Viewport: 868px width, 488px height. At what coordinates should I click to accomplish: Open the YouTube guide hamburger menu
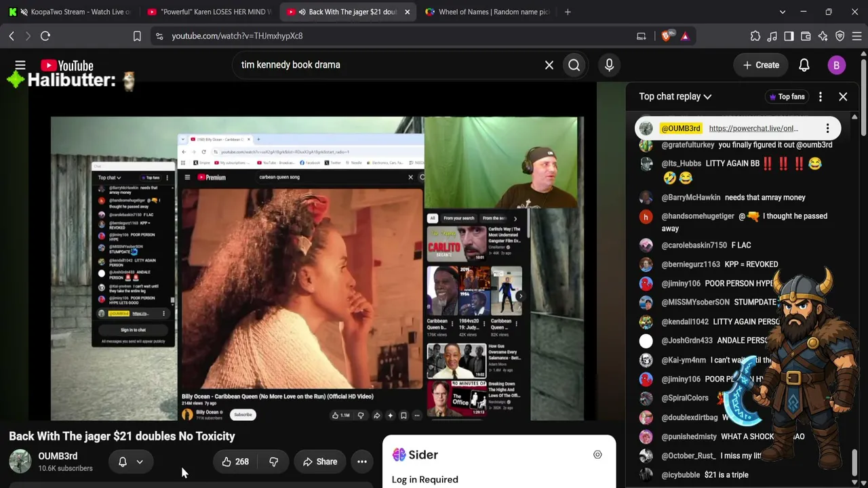click(20, 65)
